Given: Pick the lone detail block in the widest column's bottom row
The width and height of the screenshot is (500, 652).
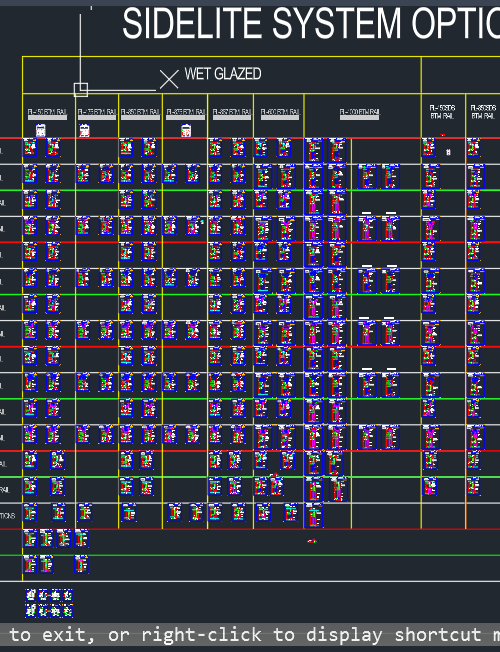Looking at the screenshot, I should point(314,515).
